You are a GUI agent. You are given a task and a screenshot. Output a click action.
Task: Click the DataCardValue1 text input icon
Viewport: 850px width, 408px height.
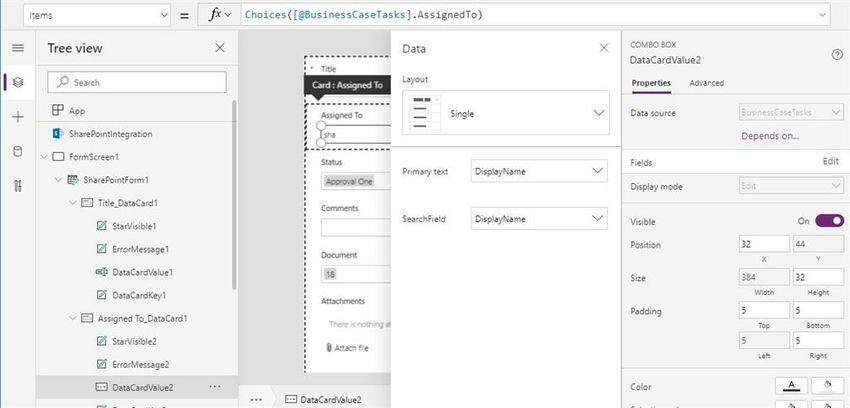[101, 272]
